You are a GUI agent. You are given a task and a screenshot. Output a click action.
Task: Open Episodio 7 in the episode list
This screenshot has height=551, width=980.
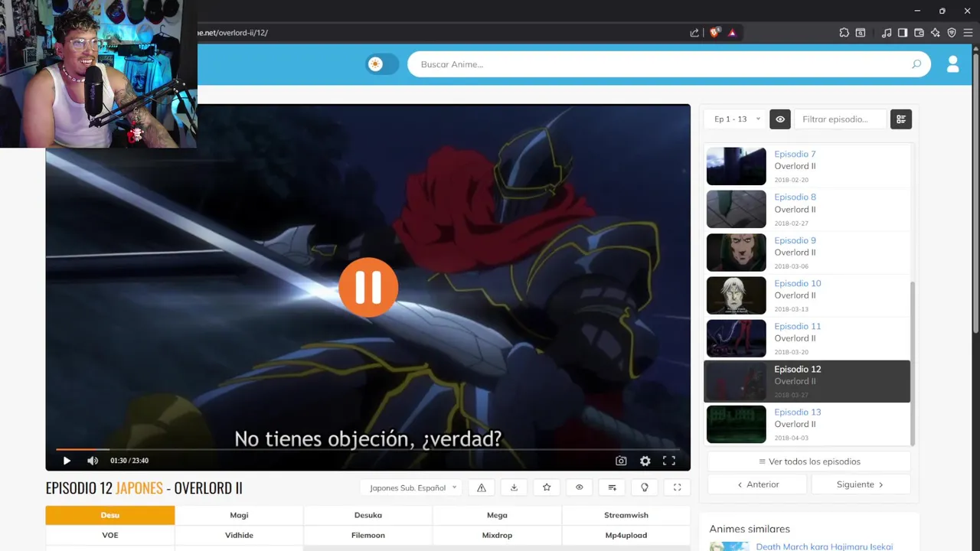[807, 166]
